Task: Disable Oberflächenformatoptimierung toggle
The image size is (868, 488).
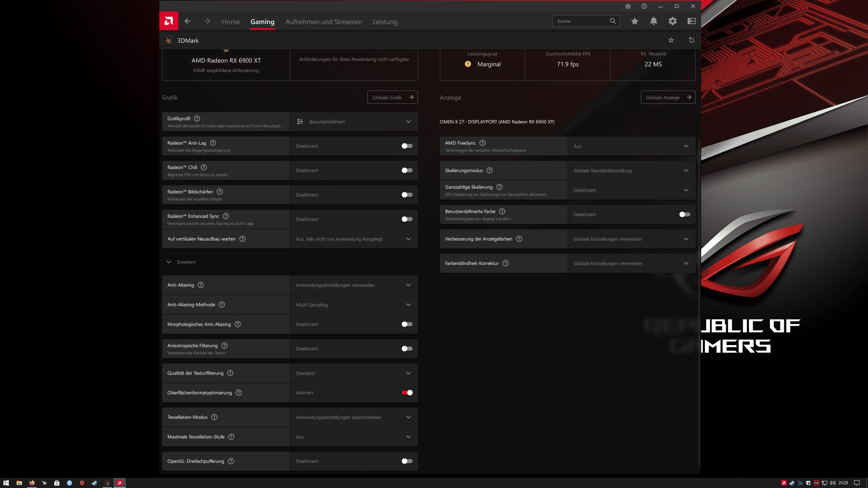Action: click(x=407, y=393)
